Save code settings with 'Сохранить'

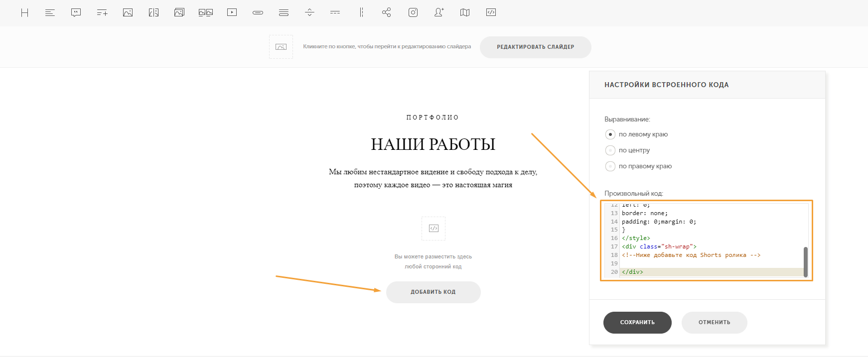pyautogui.click(x=637, y=323)
